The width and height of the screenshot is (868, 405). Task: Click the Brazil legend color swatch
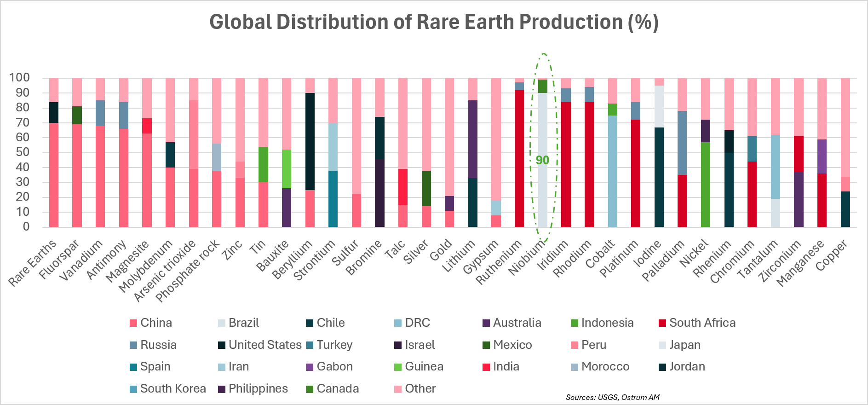click(x=222, y=323)
